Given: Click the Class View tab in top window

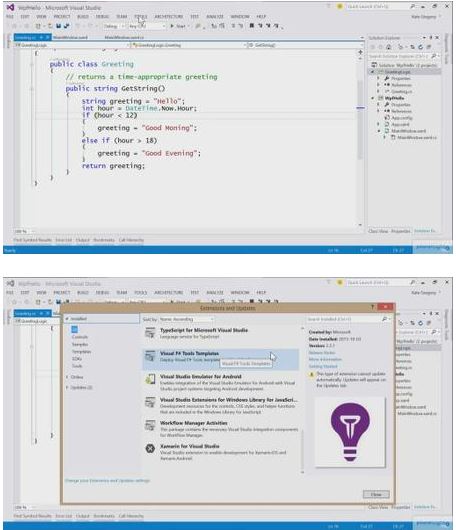Looking at the screenshot, I should click(x=378, y=231).
